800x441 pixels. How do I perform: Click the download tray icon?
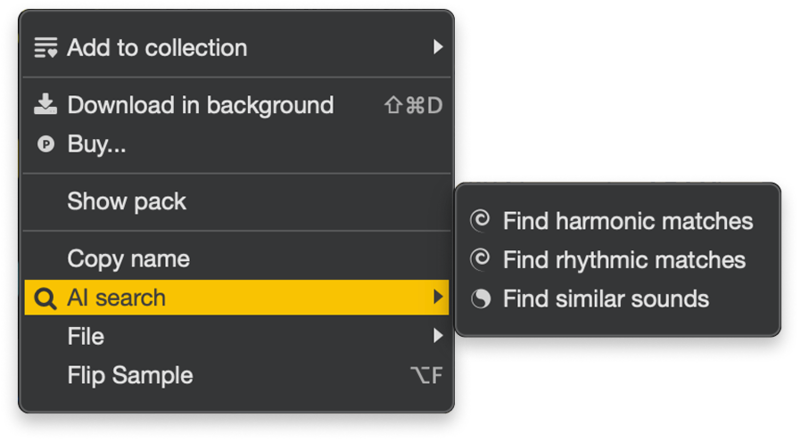pos(45,105)
